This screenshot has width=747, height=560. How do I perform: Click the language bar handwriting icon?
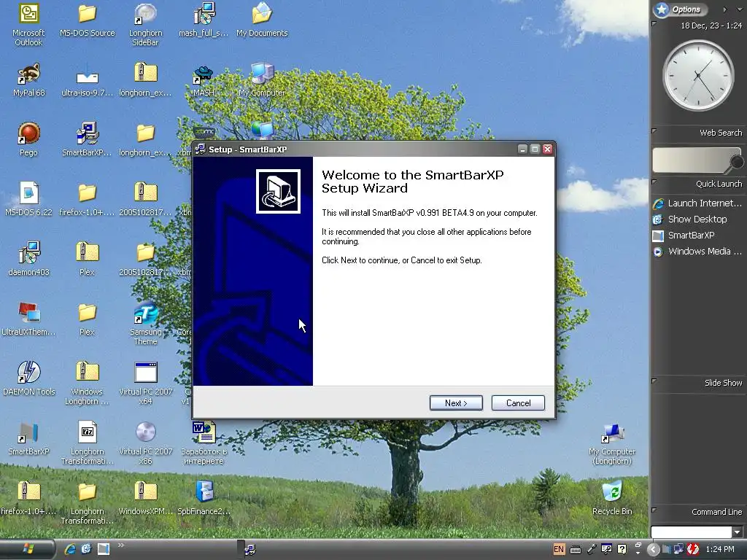point(591,549)
